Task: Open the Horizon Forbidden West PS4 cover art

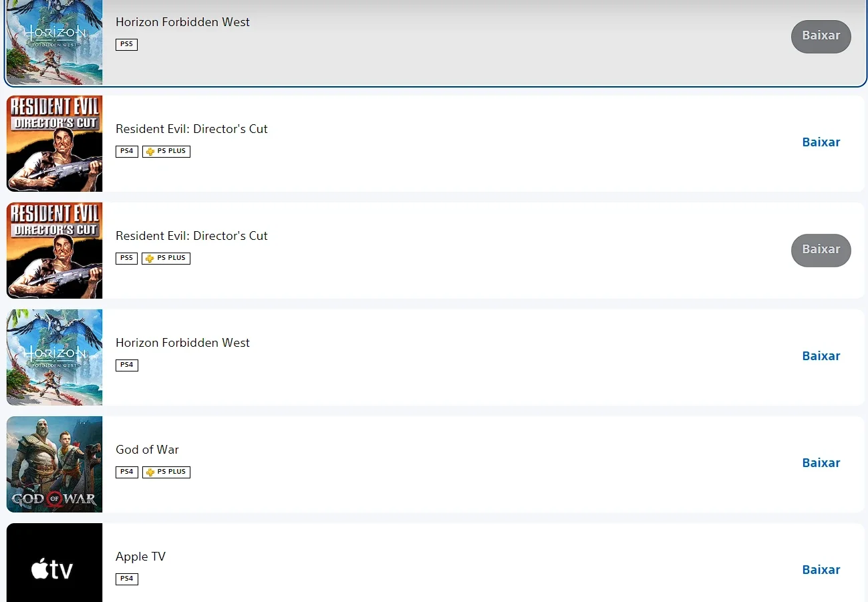Action: click(x=55, y=357)
